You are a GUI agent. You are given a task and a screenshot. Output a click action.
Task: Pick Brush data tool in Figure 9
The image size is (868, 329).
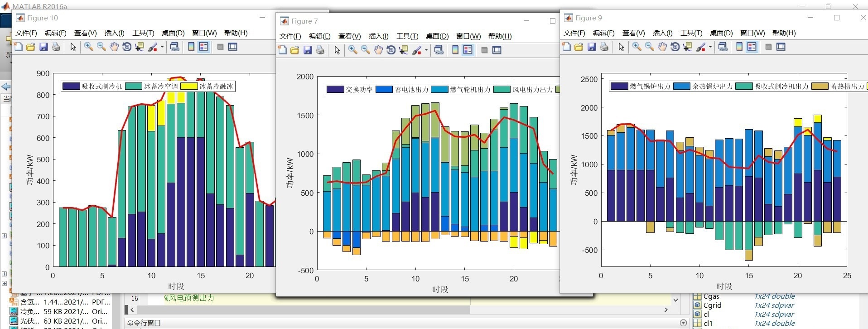(x=700, y=47)
